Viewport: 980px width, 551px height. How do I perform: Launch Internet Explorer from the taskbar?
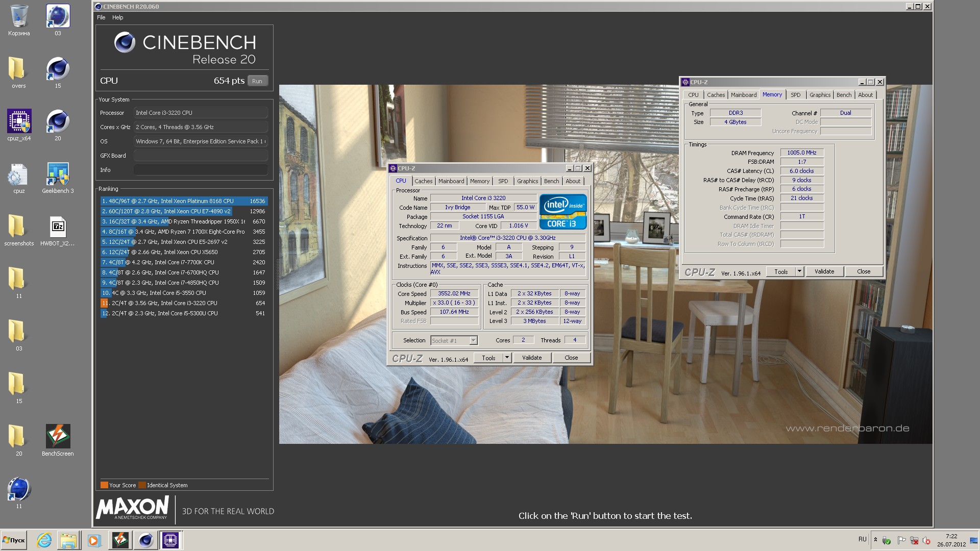point(44,540)
